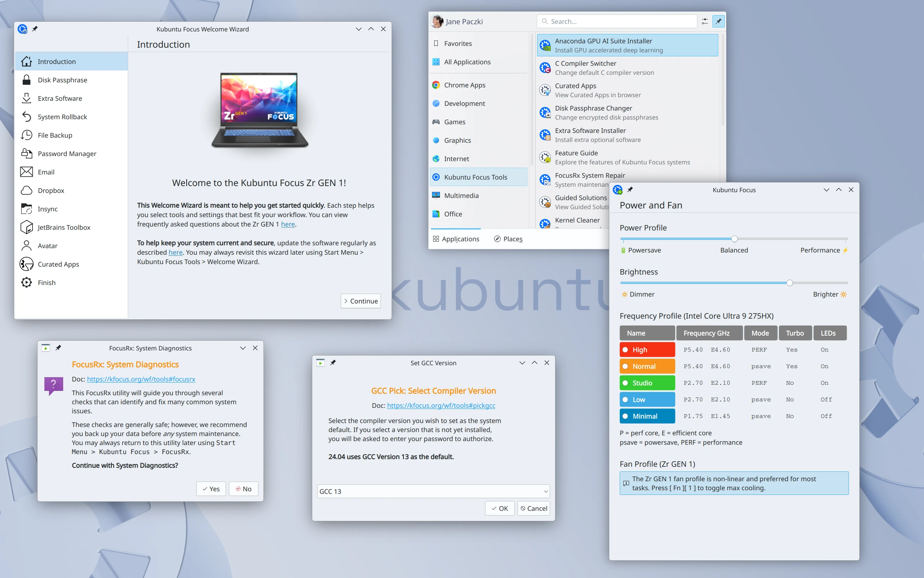
Task: Click the launcher configure sliders icon
Action: tap(705, 21)
